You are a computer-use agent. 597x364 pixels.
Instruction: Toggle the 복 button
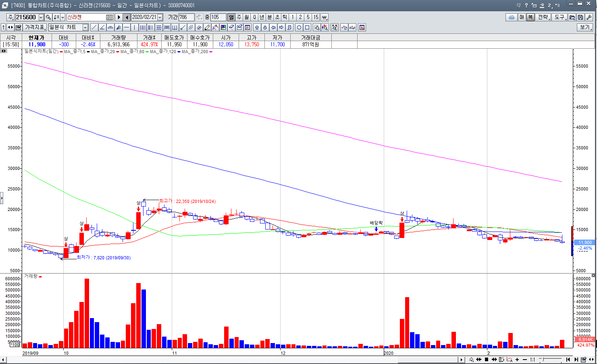click(x=530, y=17)
